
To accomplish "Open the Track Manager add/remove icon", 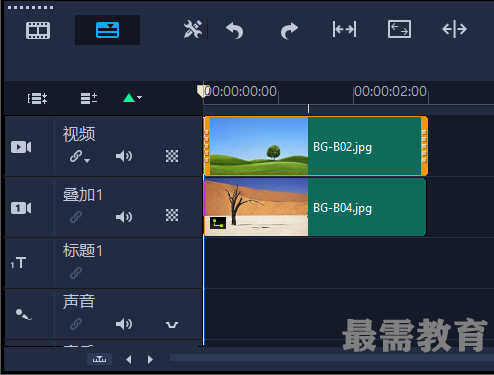I will (89, 98).
